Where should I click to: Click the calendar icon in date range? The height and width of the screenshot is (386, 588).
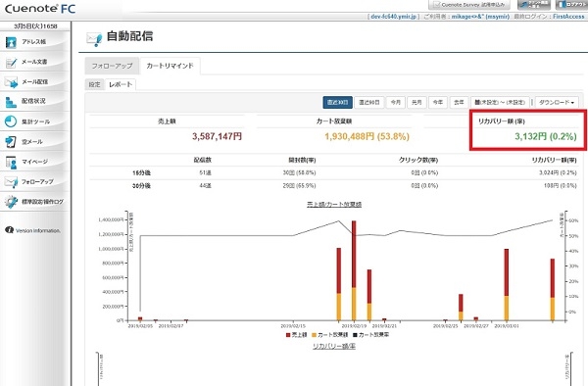(477, 102)
